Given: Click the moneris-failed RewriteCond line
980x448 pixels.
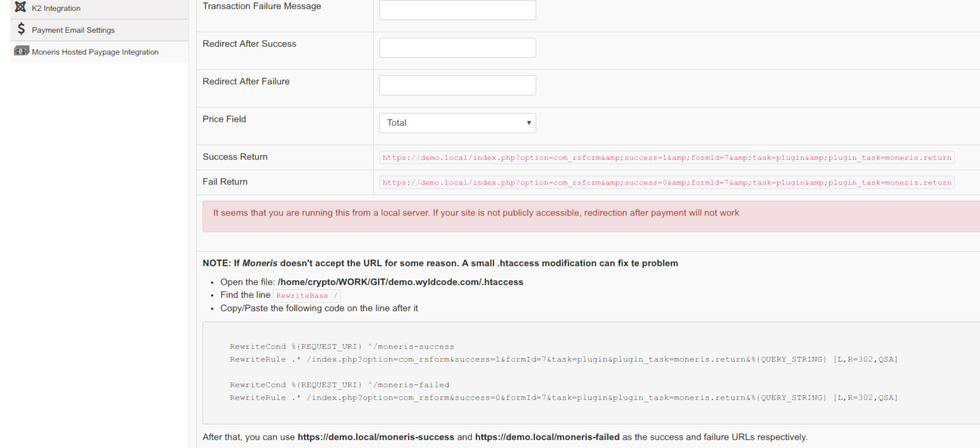Looking at the screenshot, I should (339, 385).
